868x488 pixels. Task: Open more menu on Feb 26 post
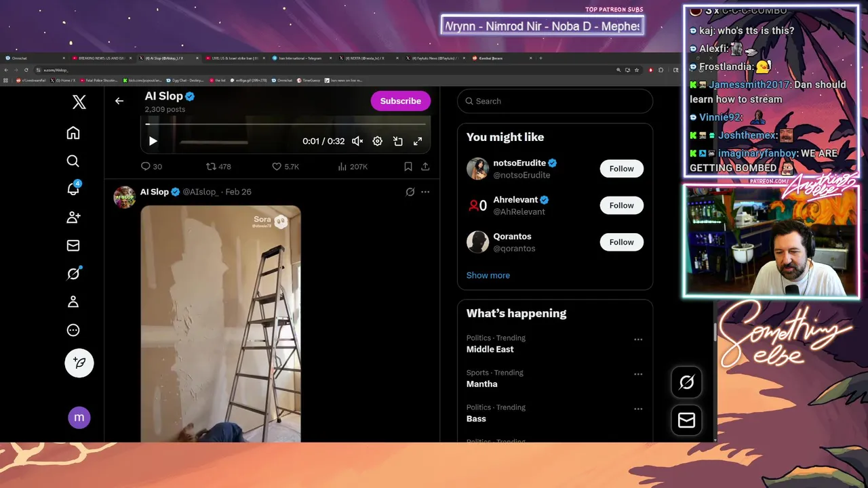coord(425,192)
